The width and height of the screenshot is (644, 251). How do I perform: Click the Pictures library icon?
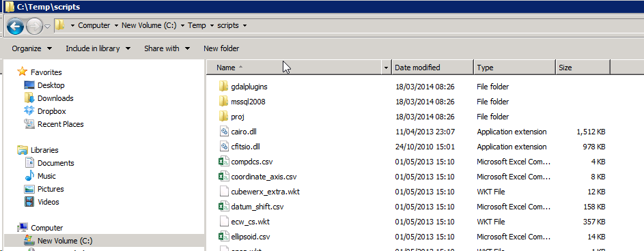point(29,189)
